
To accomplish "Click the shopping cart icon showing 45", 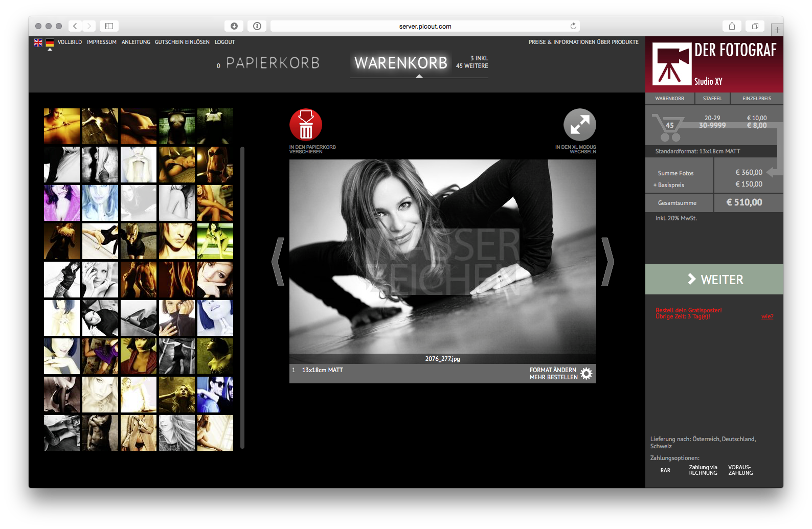I will click(x=667, y=127).
